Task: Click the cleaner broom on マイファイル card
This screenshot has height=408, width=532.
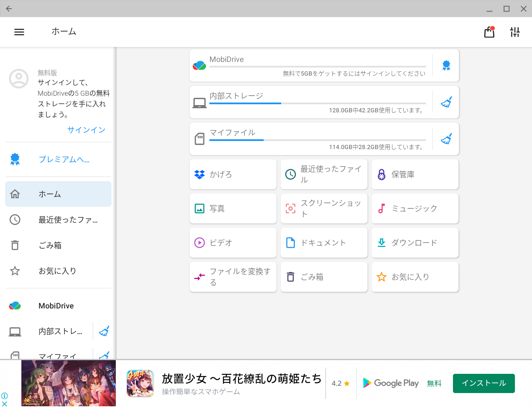Action: [x=446, y=139]
